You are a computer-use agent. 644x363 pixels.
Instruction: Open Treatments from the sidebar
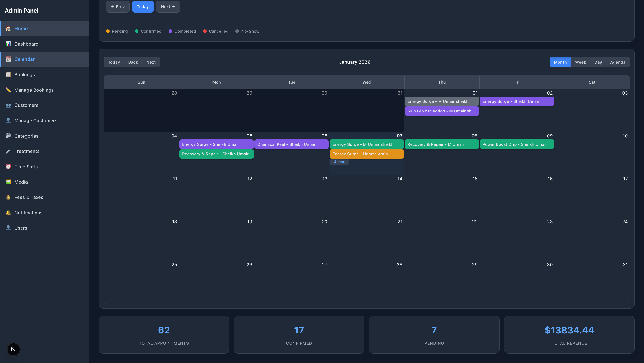click(x=27, y=151)
